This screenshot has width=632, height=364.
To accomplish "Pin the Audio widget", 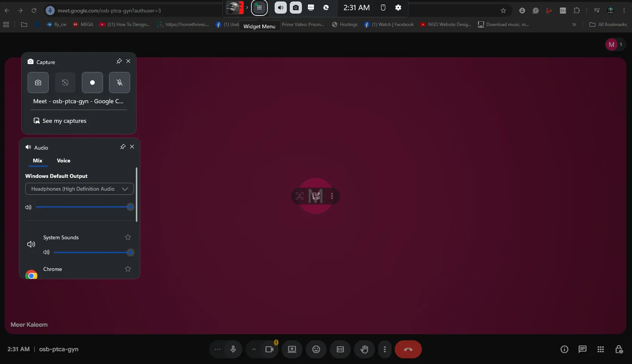I will pyautogui.click(x=123, y=147).
